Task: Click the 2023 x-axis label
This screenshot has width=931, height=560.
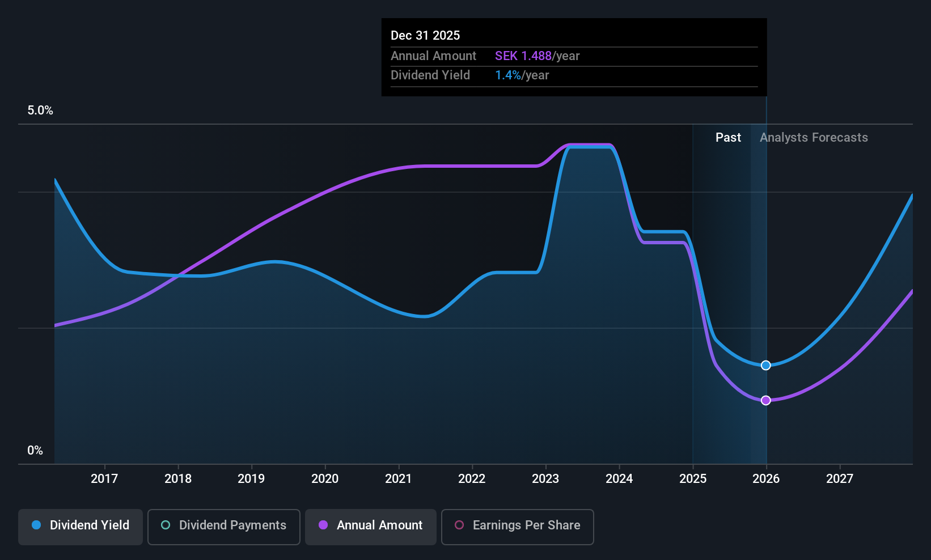Action: pos(545,479)
